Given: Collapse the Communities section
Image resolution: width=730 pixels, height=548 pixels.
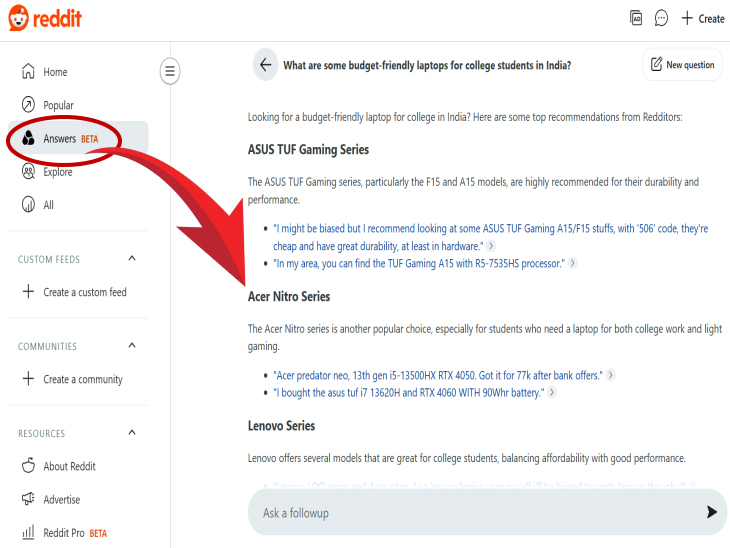Looking at the screenshot, I should click(x=132, y=346).
